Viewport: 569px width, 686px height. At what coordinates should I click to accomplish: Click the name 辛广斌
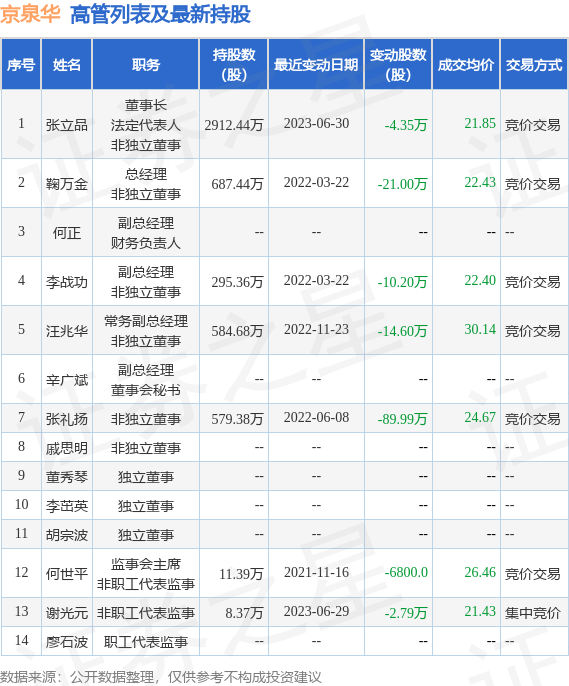[x=66, y=380]
